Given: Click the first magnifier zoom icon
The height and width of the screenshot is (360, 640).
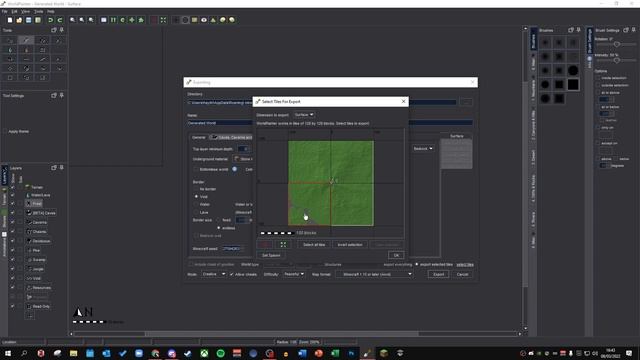Looking at the screenshot, I should pyautogui.click(x=73, y=20).
